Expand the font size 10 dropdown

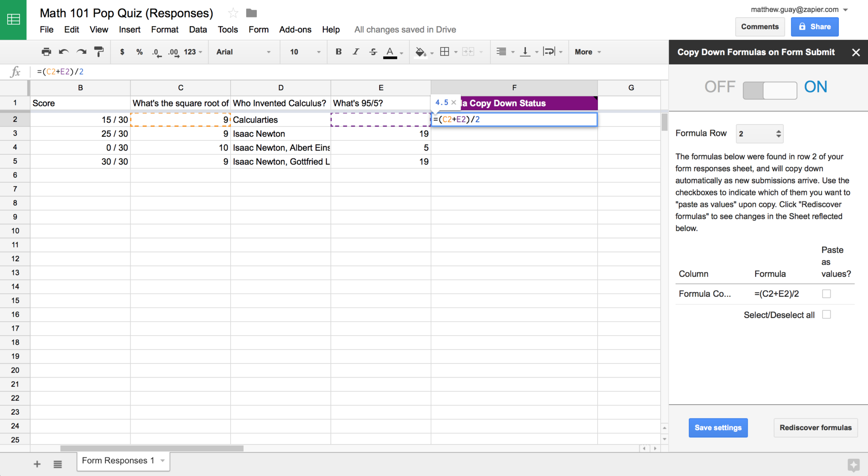305,52
